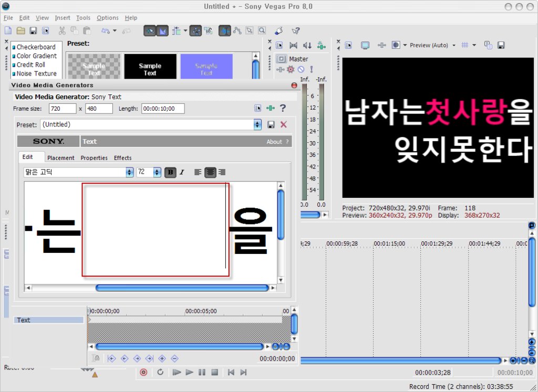Open the File menu
The height and width of the screenshot is (392, 538).
pos(8,18)
